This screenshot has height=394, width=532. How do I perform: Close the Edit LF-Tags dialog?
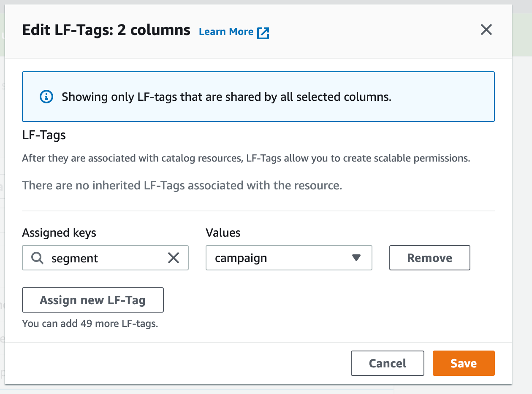486,30
